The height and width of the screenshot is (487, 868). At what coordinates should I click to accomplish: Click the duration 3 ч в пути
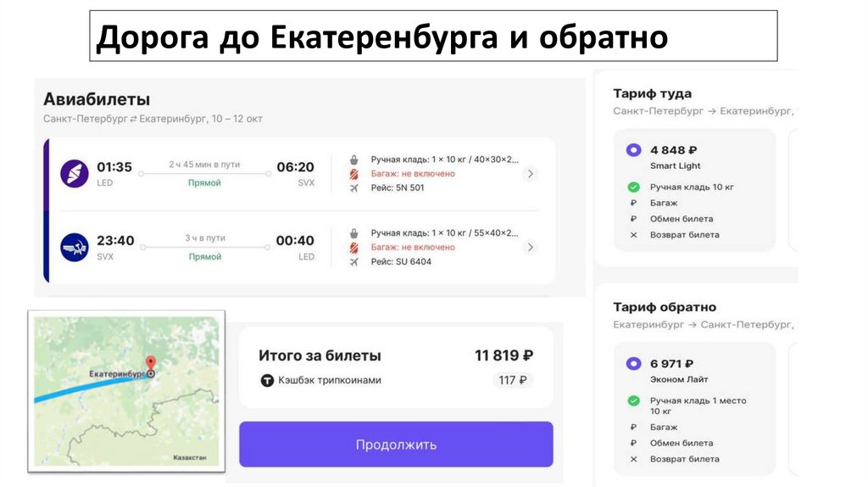[205, 238]
